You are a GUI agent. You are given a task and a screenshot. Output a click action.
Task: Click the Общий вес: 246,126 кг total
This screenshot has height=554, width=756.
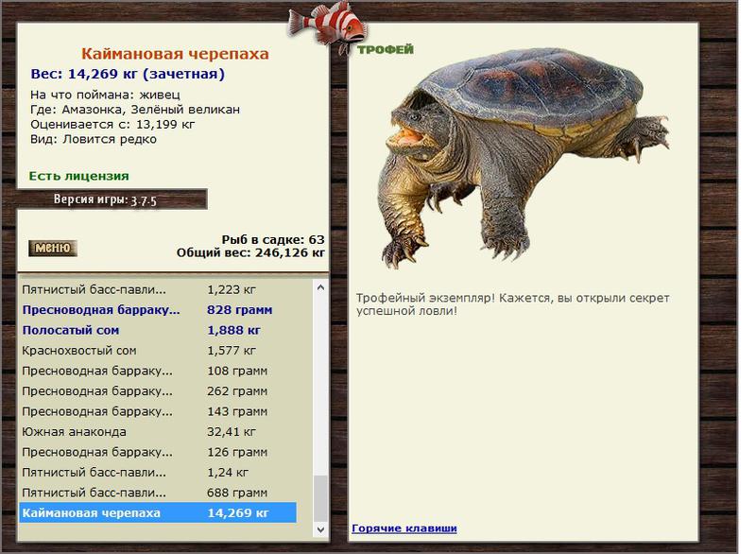[250, 252]
